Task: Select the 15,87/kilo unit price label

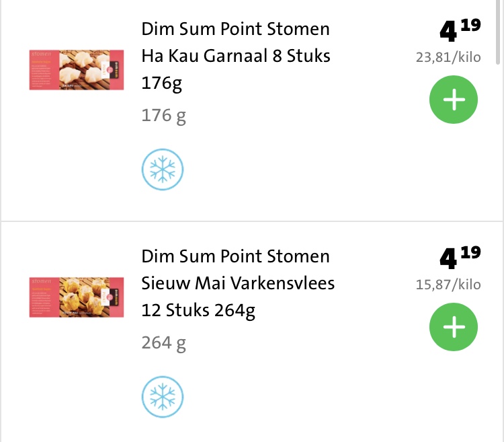Action: (x=448, y=285)
